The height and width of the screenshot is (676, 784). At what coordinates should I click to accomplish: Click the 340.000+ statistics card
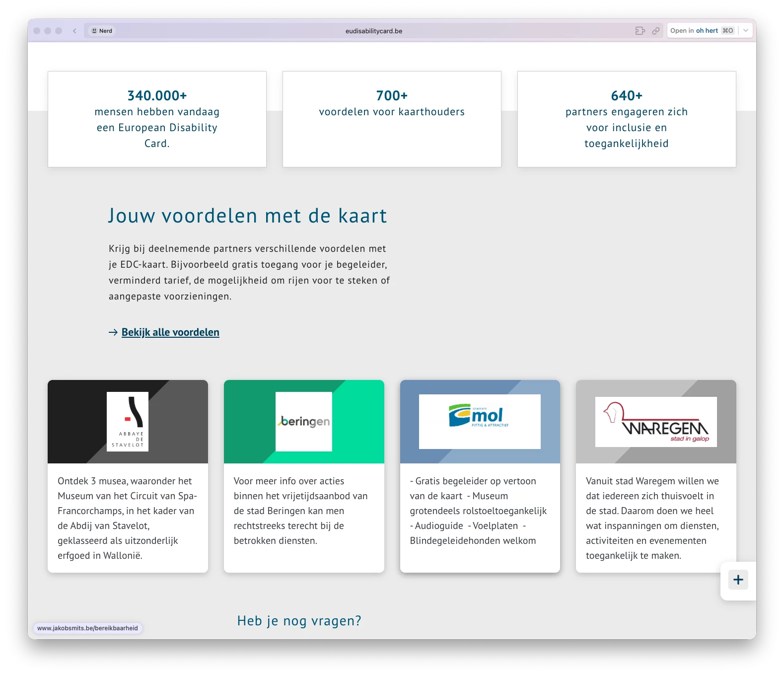pyautogui.click(x=157, y=119)
